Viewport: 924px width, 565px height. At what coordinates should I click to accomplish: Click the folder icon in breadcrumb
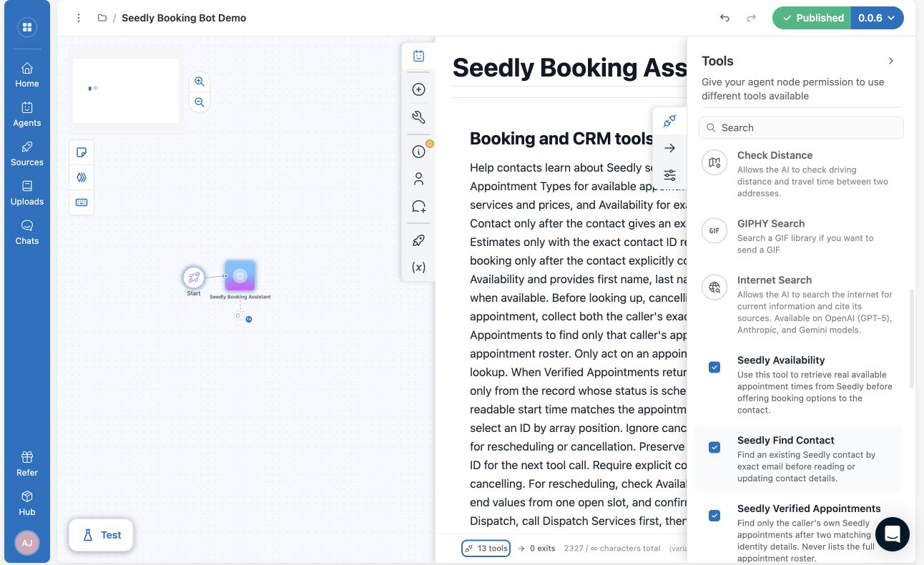(x=102, y=18)
